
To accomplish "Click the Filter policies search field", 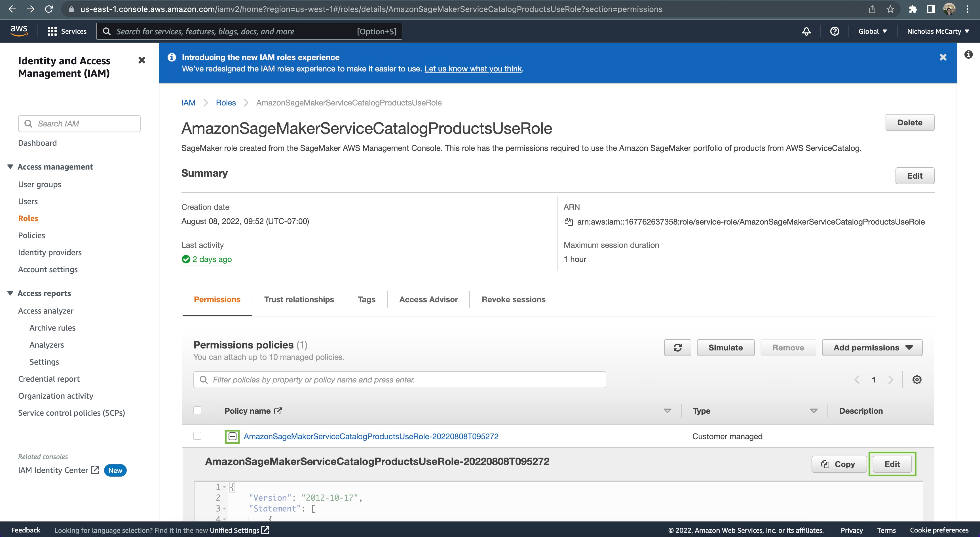I will coord(400,380).
